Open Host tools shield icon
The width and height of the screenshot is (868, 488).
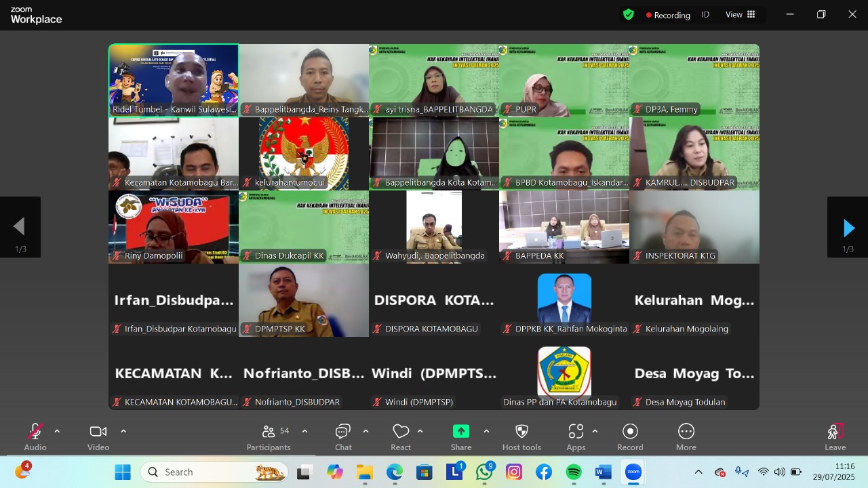[521, 436]
